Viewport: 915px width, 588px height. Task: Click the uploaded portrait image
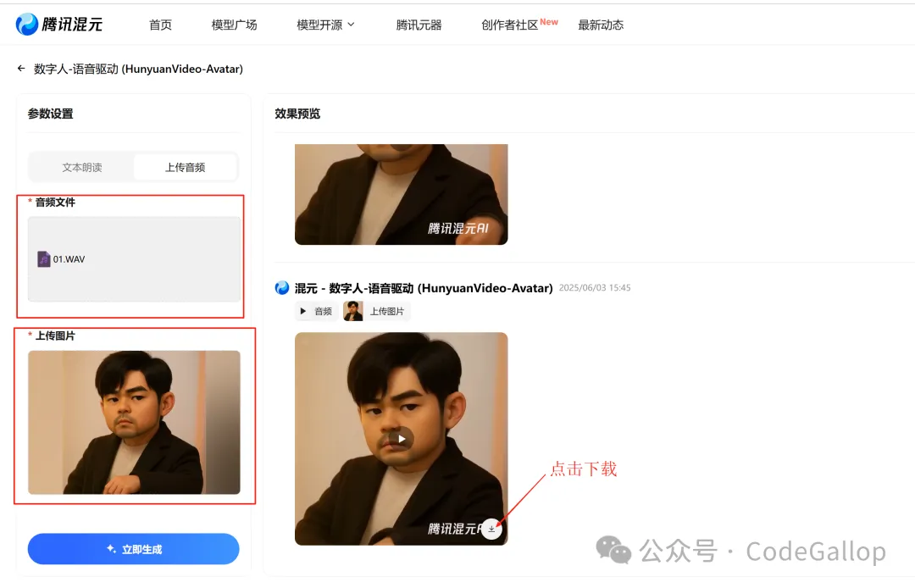134,422
